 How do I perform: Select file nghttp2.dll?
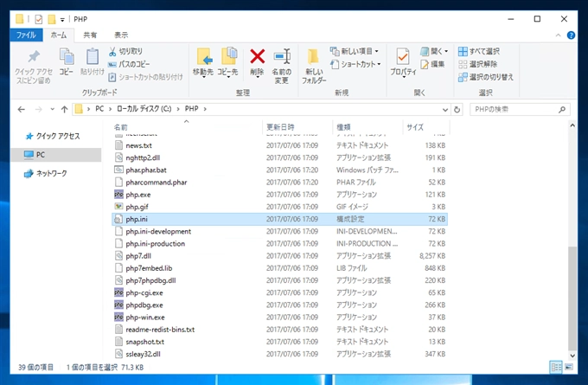coord(279,158)
